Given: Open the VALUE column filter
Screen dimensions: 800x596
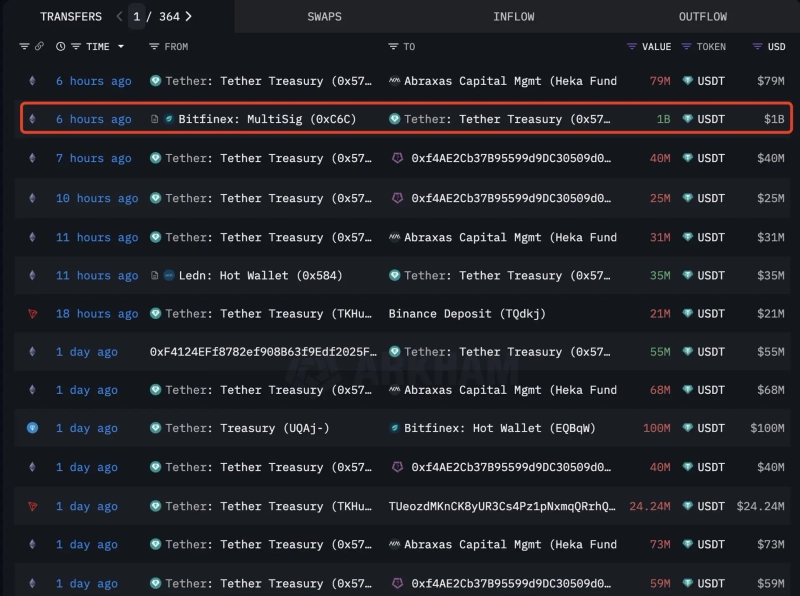Looking at the screenshot, I should (x=632, y=47).
